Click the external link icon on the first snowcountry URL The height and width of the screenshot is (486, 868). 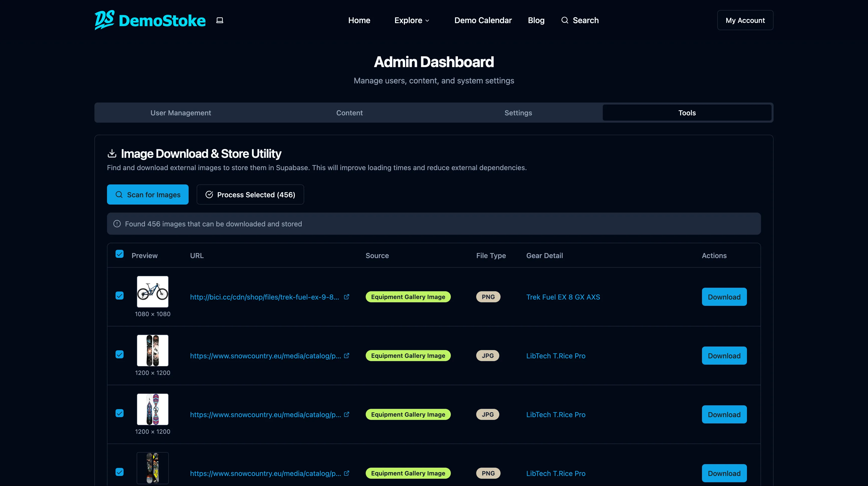[x=347, y=356]
